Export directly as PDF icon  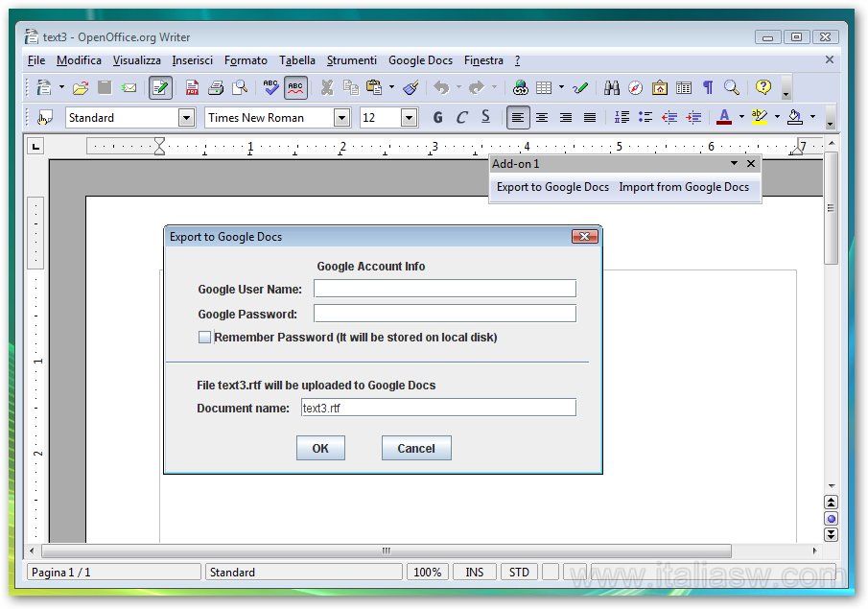192,87
